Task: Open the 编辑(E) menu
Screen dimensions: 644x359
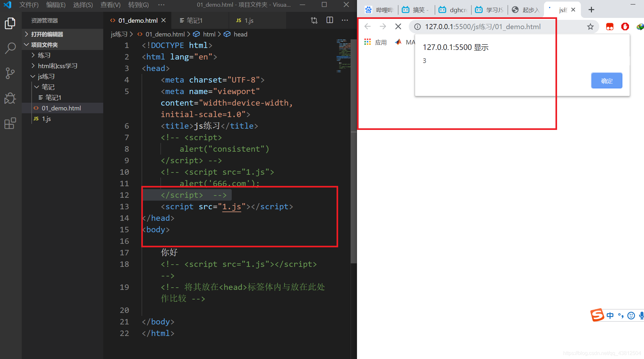Action: pyautogui.click(x=56, y=5)
